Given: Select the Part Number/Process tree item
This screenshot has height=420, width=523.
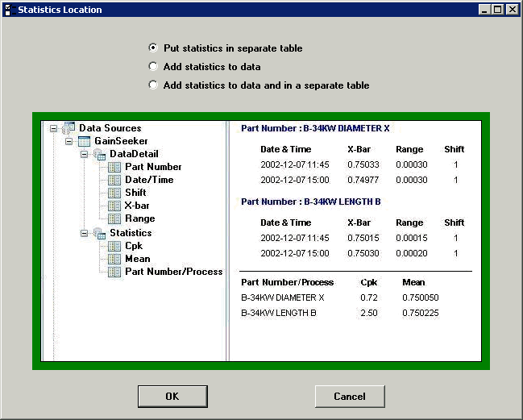Looking at the screenshot, I should pyautogui.click(x=173, y=272).
